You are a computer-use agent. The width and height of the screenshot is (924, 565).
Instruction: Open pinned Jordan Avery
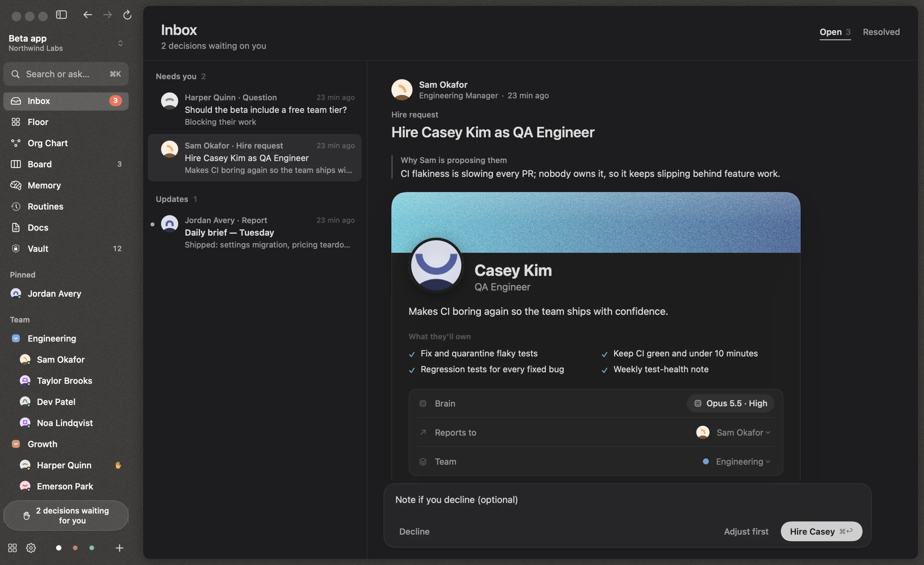[x=66, y=294]
